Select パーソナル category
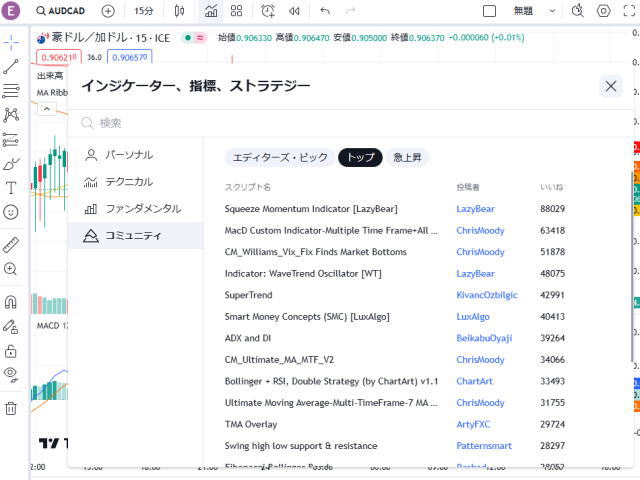The image size is (640, 480). click(136, 155)
